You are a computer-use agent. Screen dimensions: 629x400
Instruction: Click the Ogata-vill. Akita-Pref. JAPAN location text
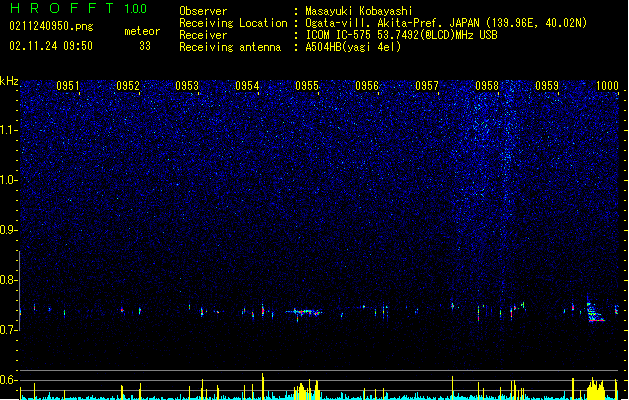446,23
